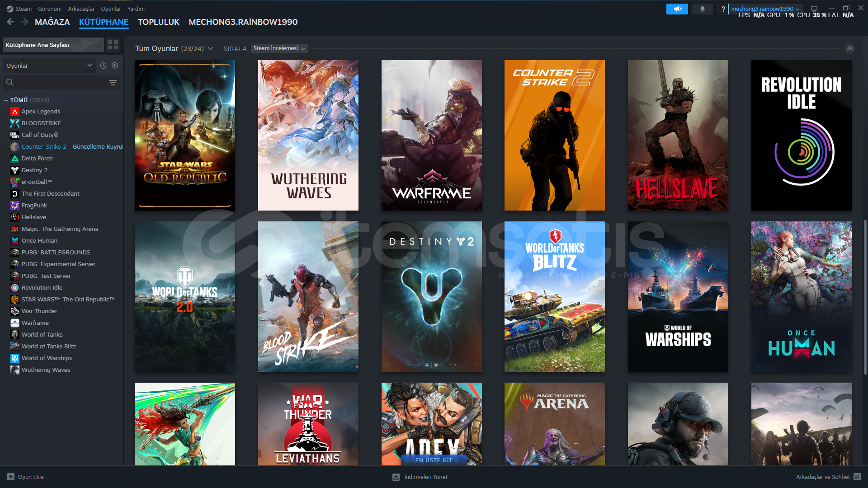
Task: Click Arkadaşlar ve Sohbet
Action: (x=823, y=477)
